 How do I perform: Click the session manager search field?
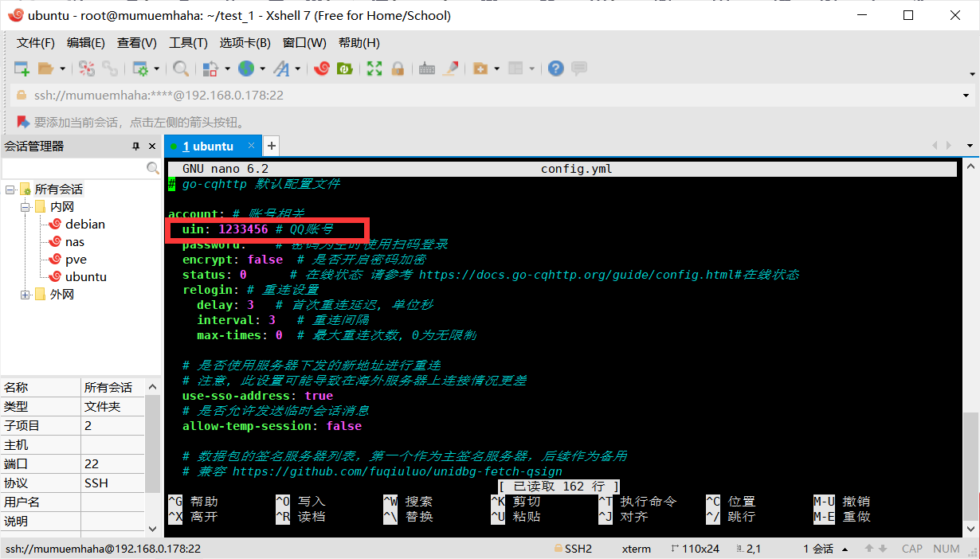73,169
